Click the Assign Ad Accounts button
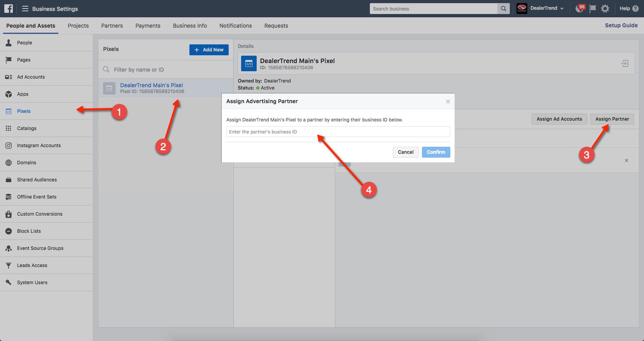Image resolution: width=644 pixels, height=341 pixels. coord(559,119)
